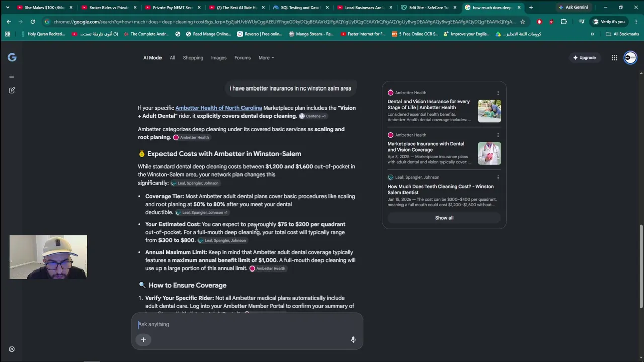Click doctor with piggy bank thumbnail
Screen dimensions: 644x362
click(490, 153)
